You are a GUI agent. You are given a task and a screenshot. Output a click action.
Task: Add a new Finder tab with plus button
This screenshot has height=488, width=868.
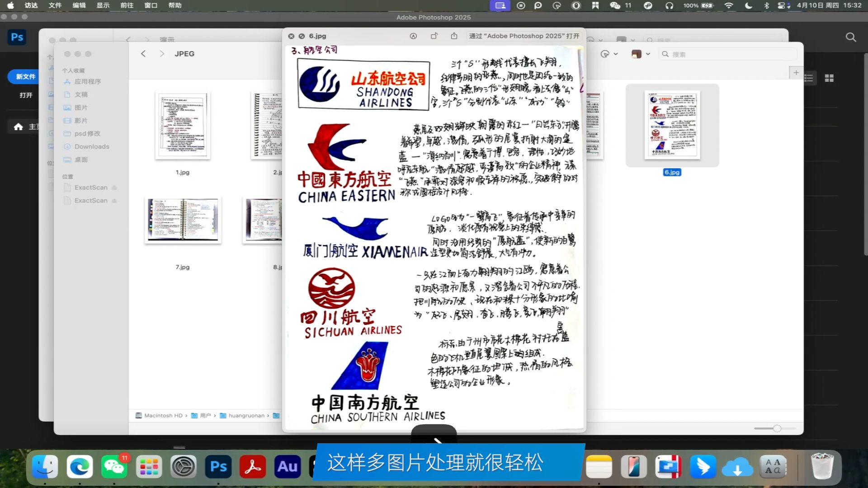pyautogui.click(x=796, y=73)
